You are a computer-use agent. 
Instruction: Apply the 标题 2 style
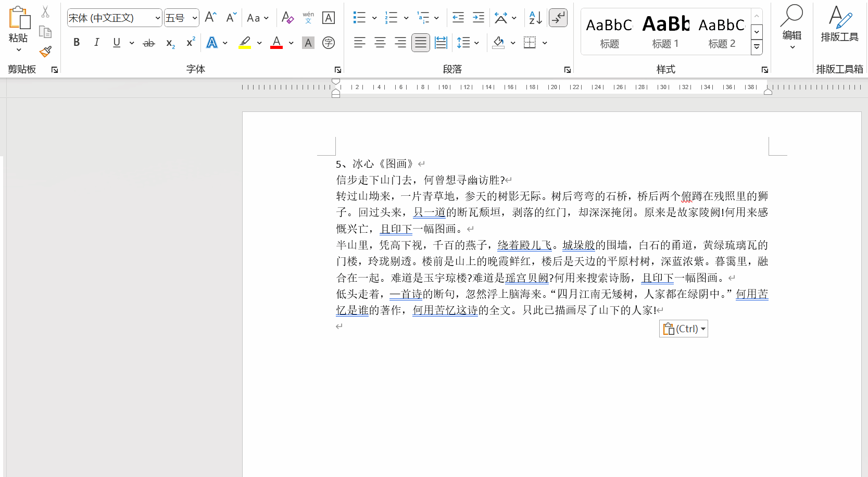(x=722, y=31)
